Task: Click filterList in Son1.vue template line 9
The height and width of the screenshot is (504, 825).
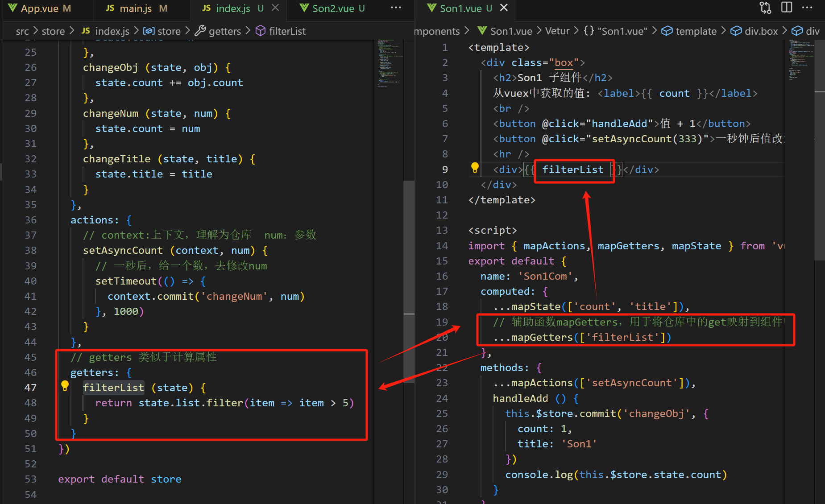Action: [x=572, y=169]
